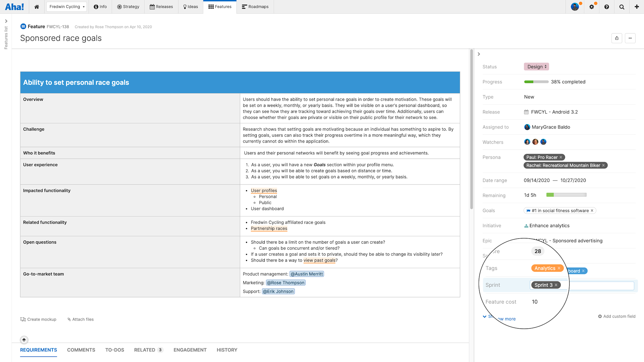Click the plus add-new icon
Screen dimensions: 644x362
pyautogui.click(x=637, y=7)
